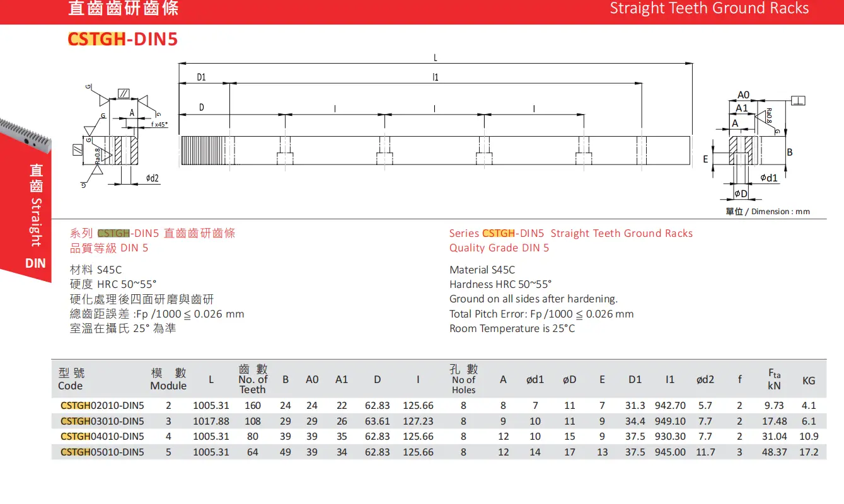Screen dimensions: 844x504
Task: Click the '硬化處理後四面研磨與齒研' line
Action: point(142,299)
